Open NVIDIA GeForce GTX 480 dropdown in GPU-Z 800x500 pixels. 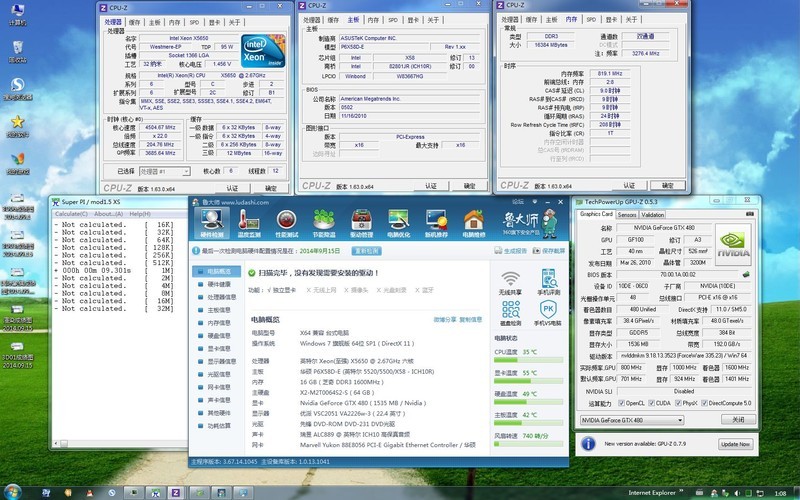pyautogui.click(x=632, y=420)
